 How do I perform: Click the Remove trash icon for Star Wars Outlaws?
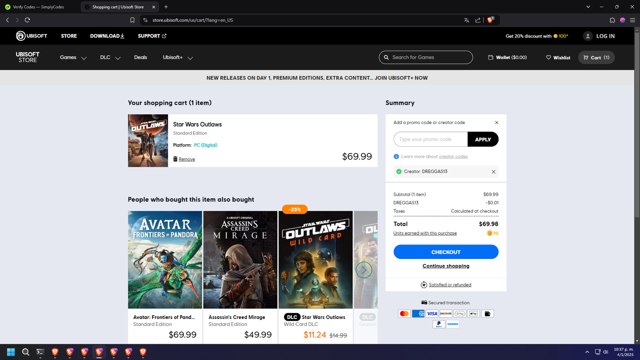[x=175, y=159]
